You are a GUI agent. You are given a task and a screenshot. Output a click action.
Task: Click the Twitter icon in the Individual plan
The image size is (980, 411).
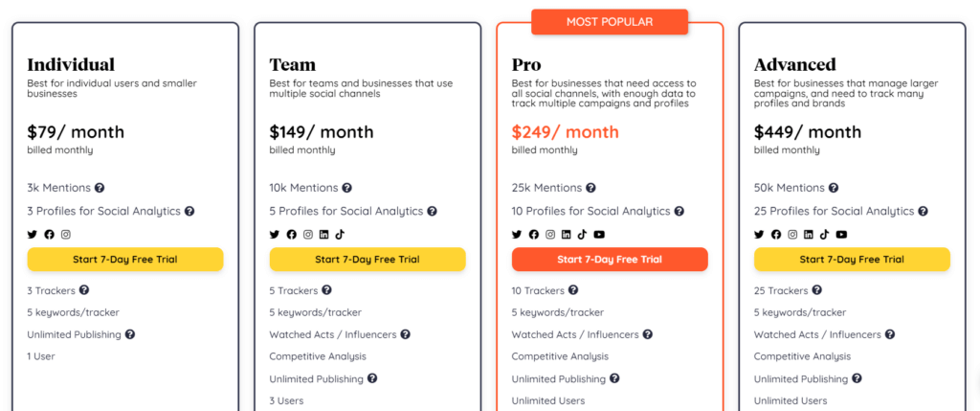click(32, 235)
